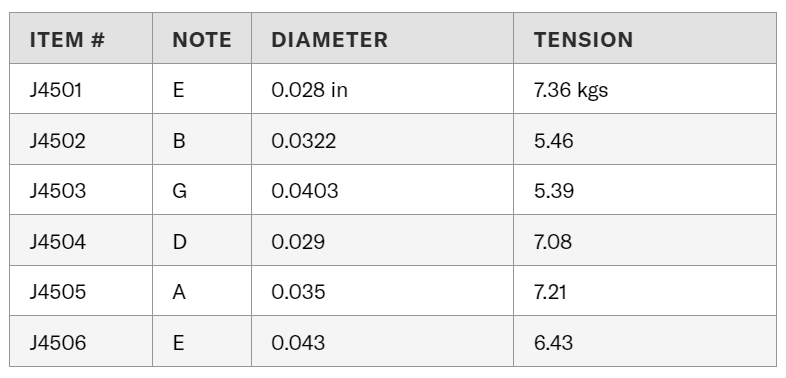Image resolution: width=786 pixels, height=378 pixels.
Task: Click the 0.043 diameter value
Action: pos(298,342)
